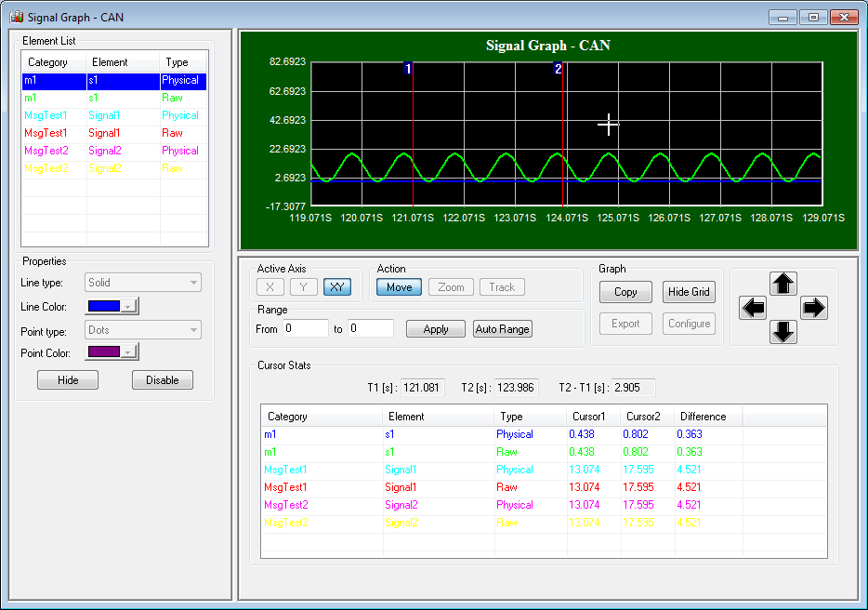Select m1 s1 Raw row in Element List
Screen dimensions: 868x610
(114, 98)
